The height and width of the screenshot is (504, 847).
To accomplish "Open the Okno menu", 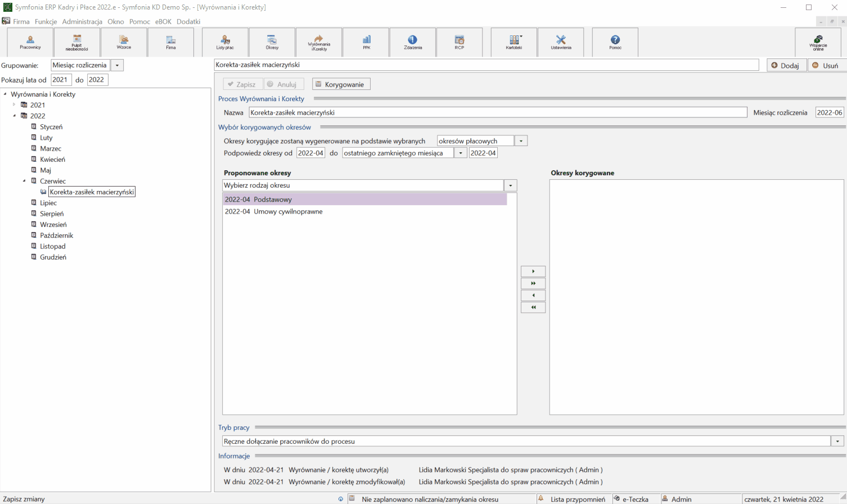I will 116,21.
